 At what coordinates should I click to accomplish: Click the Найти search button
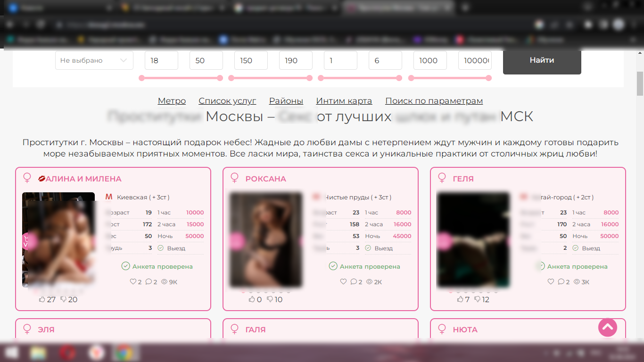542,60
